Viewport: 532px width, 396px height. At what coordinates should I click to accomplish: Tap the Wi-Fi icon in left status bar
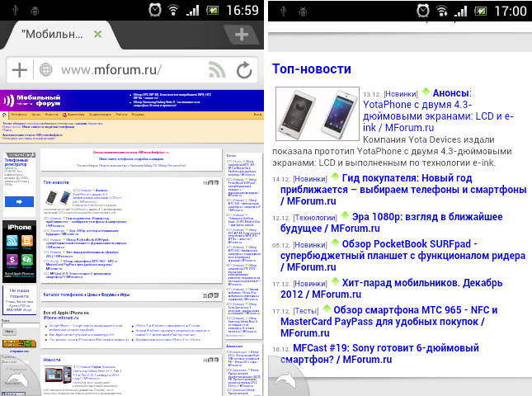[x=173, y=10]
